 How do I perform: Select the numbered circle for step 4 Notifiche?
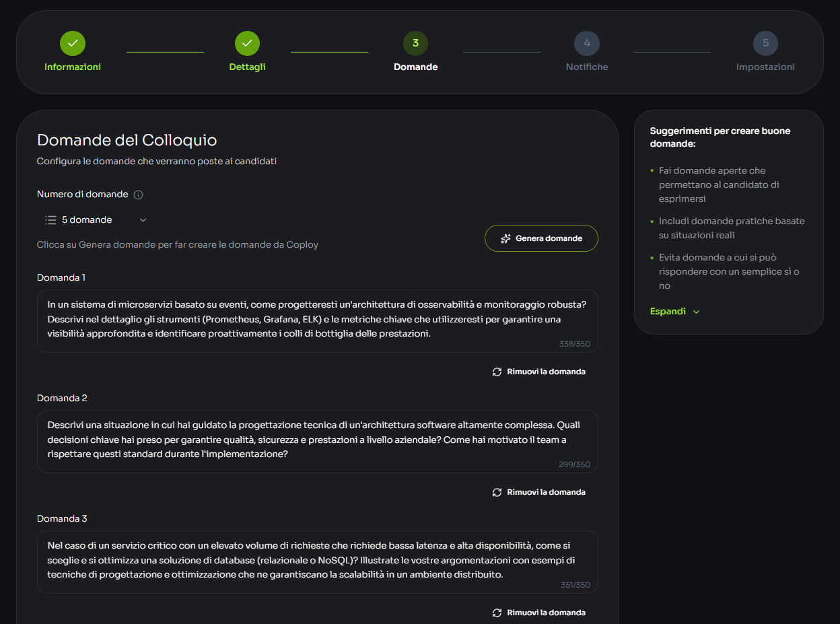point(586,42)
